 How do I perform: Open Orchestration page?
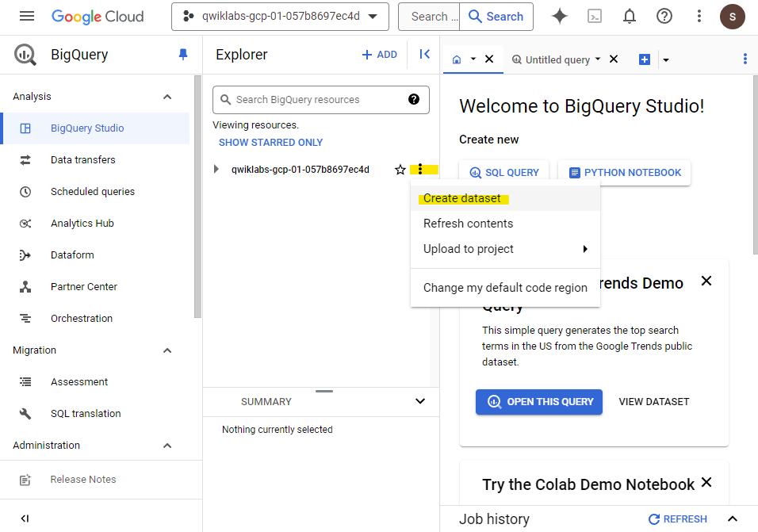pos(95,319)
